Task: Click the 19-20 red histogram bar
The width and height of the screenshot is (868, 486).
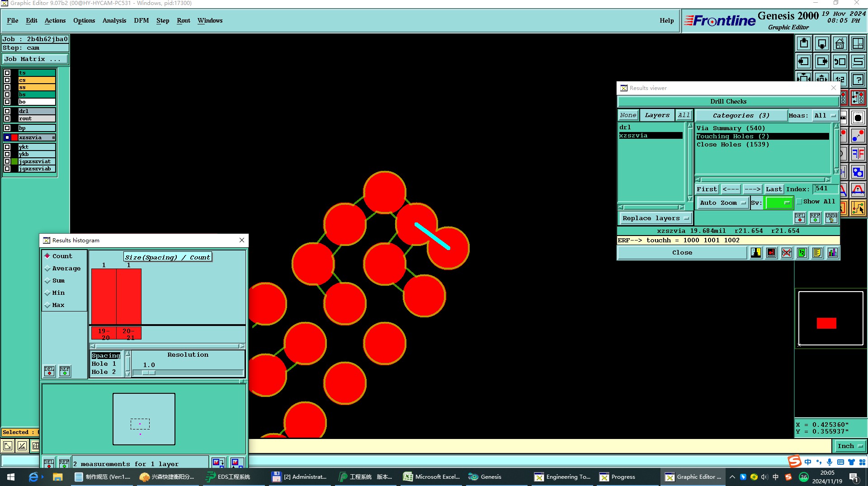Action: (104, 297)
